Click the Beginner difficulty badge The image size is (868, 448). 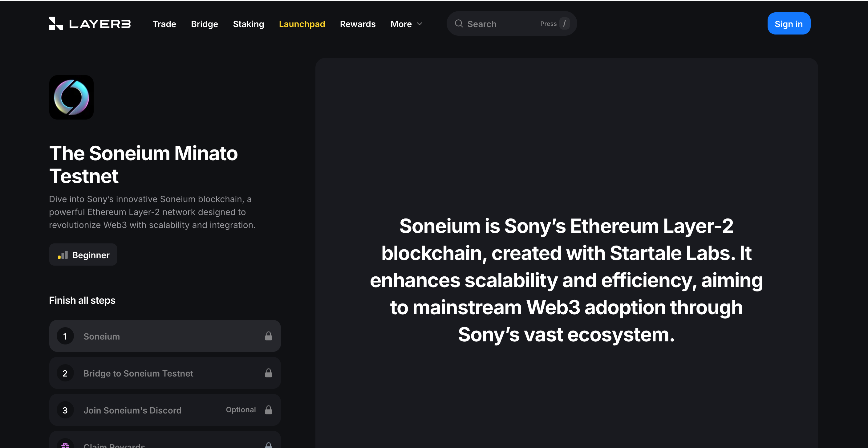pos(83,255)
